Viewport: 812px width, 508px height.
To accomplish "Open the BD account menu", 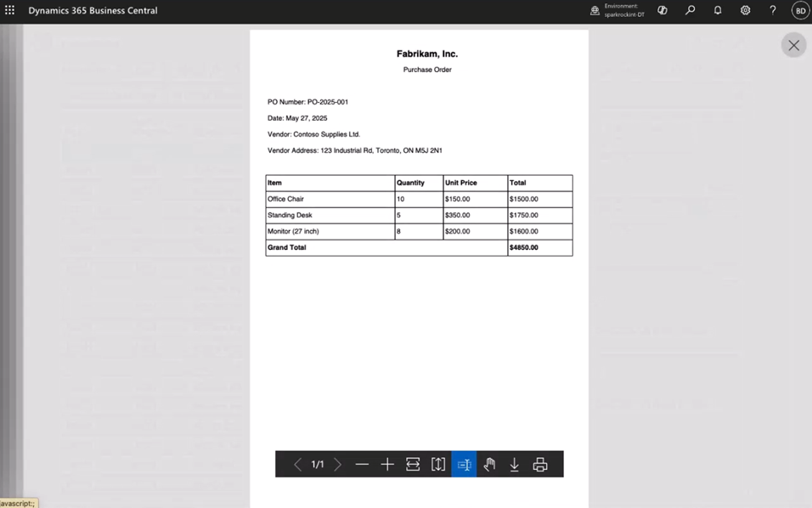I will tap(799, 9).
